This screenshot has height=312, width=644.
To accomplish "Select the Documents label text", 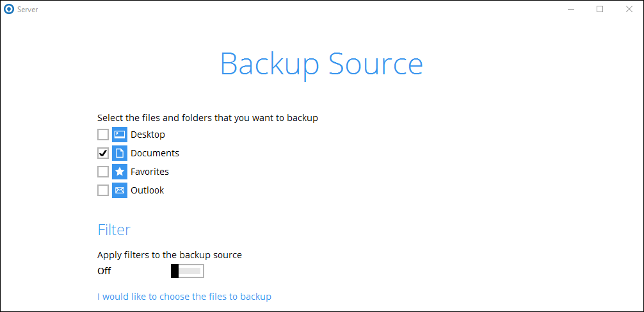I will [155, 153].
